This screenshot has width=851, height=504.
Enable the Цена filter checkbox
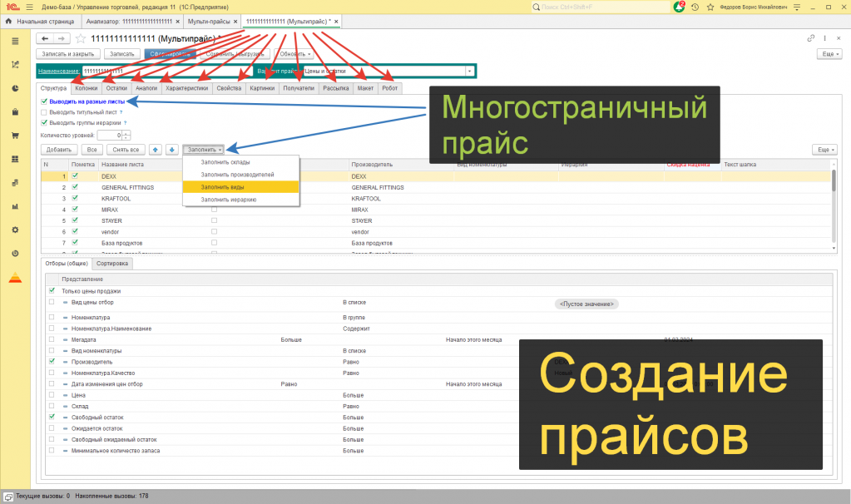click(52, 395)
